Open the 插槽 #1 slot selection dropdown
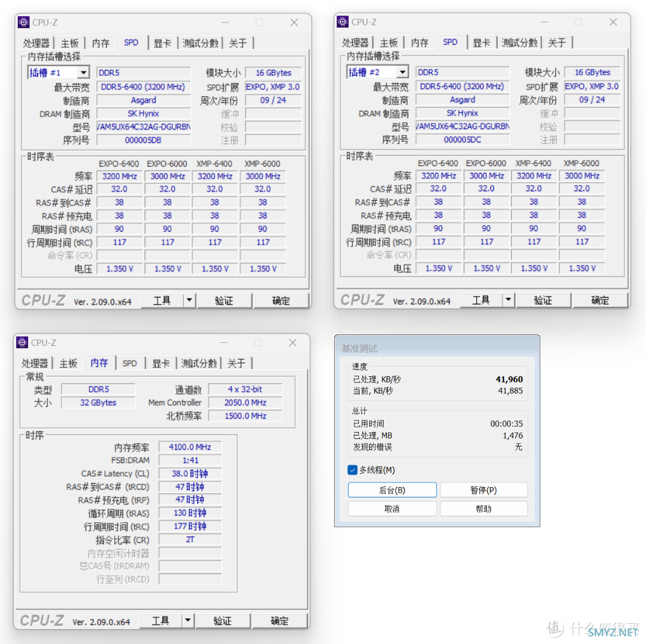Image resolution: width=646 pixels, height=644 pixels. 83,72
